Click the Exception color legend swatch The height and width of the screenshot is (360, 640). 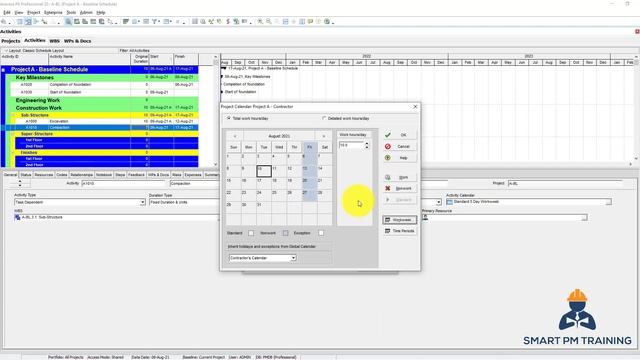click(x=321, y=233)
